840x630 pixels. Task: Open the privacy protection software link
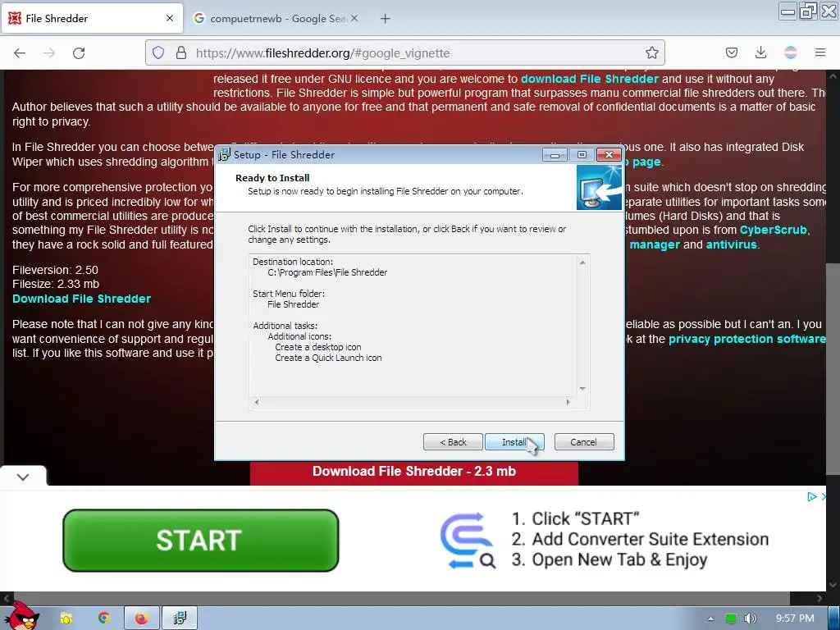(746, 339)
